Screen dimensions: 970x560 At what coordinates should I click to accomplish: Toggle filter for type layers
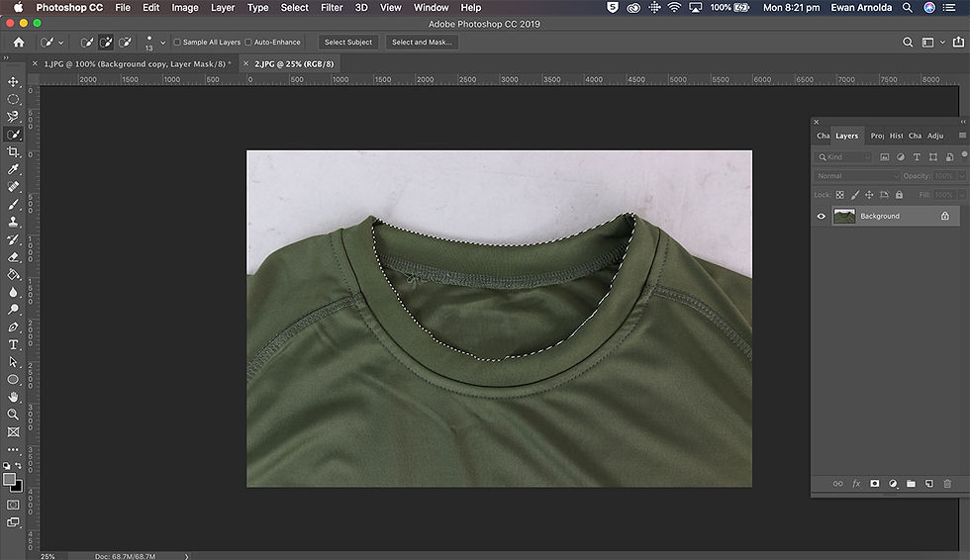[917, 157]
